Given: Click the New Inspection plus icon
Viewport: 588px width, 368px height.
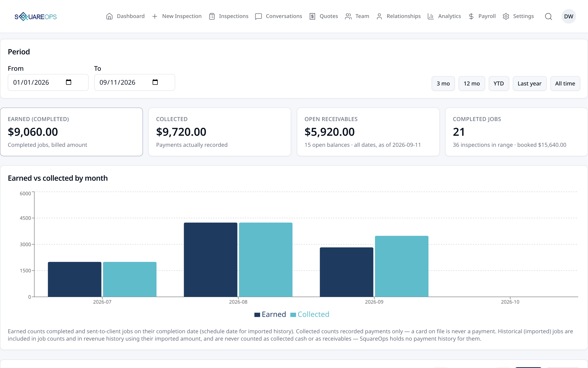Looking at the screenshot, I should 155,16.
